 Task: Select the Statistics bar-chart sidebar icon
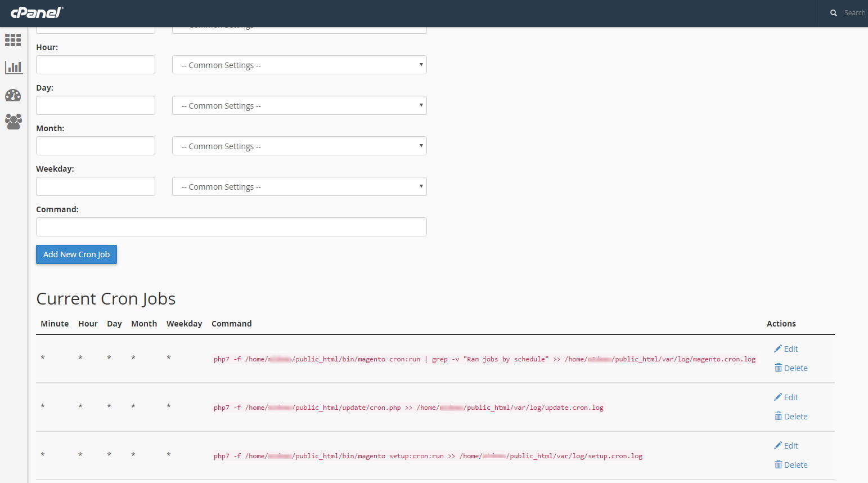coord(13,67)
